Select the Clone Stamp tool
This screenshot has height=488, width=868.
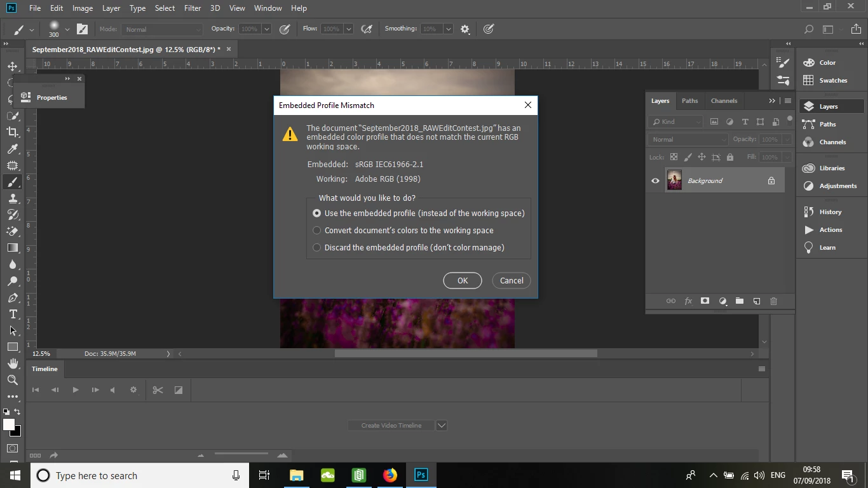[13, 198]
